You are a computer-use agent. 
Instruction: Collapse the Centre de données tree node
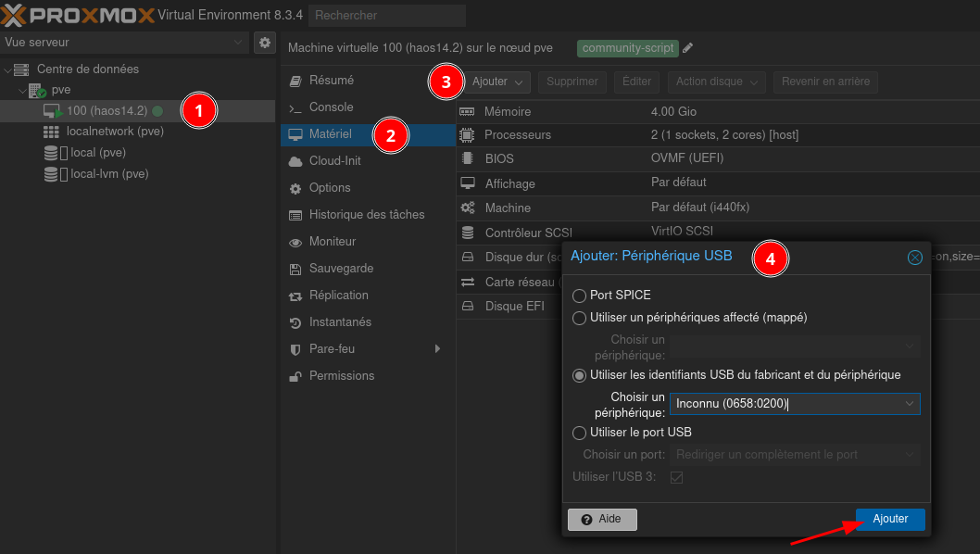[x=8, y=69]
